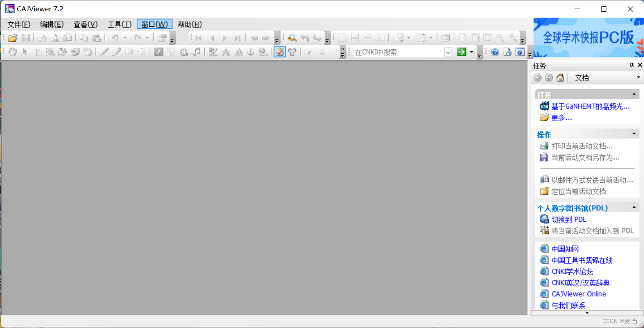Open the 窗口(W) menu
The width and height of the screenshot is (644, 328).
(x=154, y=24)
